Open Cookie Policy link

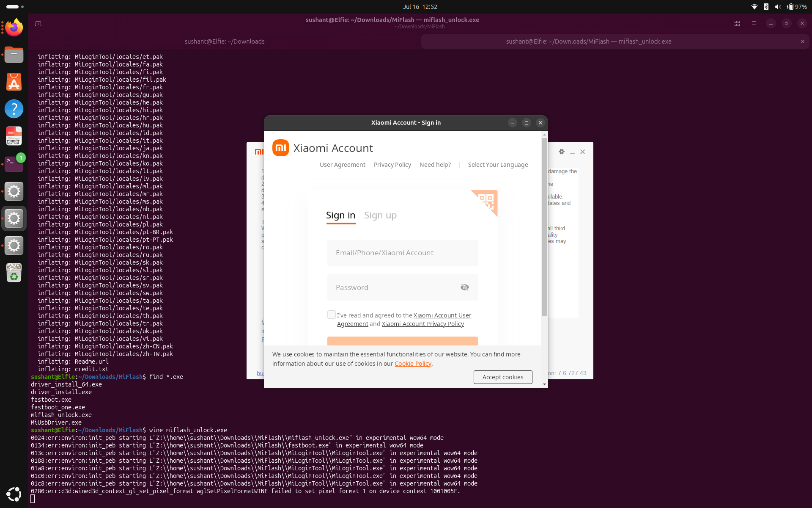pos(413,364)
